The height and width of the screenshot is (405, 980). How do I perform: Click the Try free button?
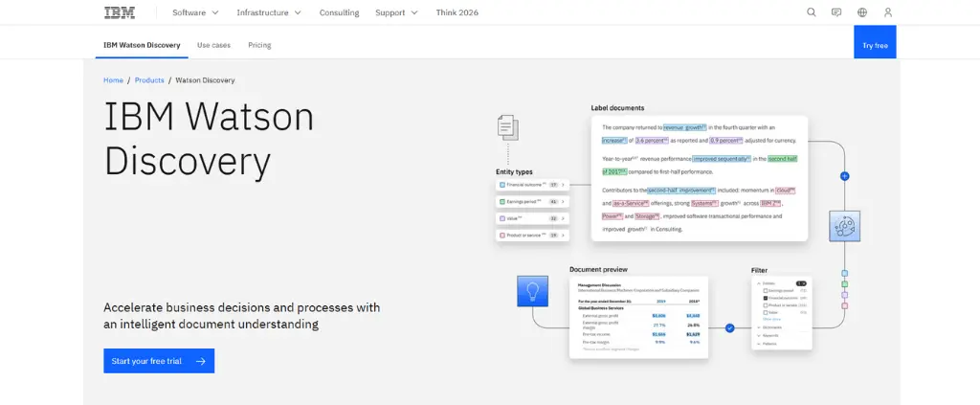click(875, 42)
